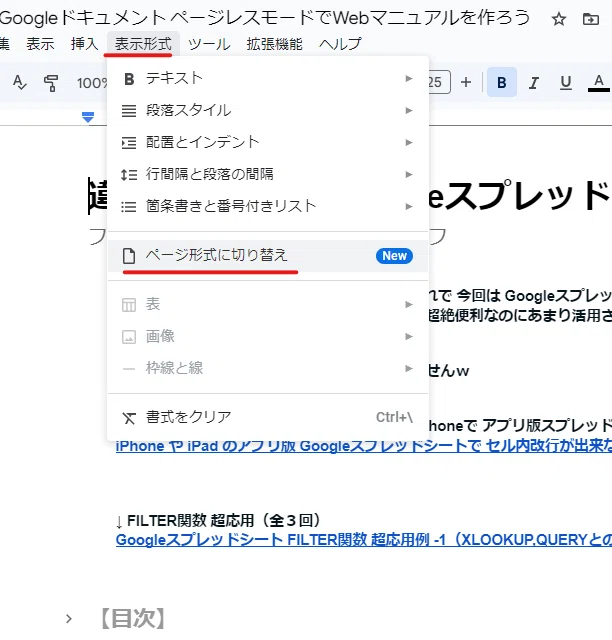
Task: Open the 表示 menu
Action: [x=40, y=44]
